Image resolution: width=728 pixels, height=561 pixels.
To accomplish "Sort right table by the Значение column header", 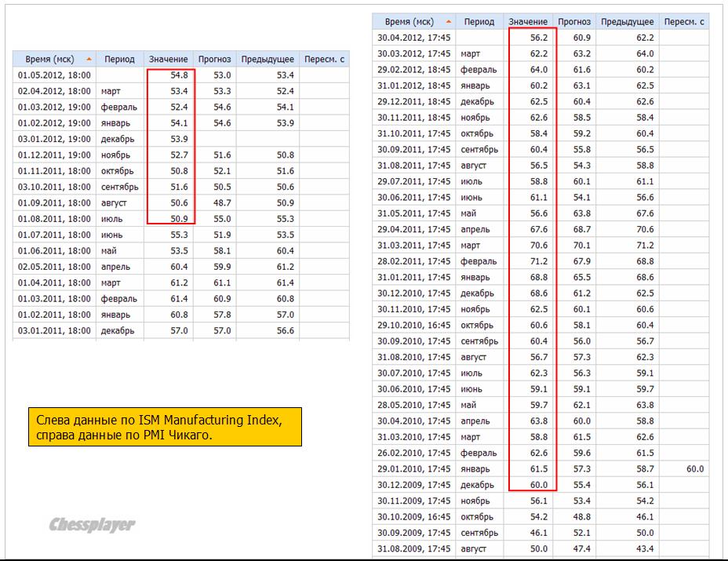I will click(x=528, y=22).
